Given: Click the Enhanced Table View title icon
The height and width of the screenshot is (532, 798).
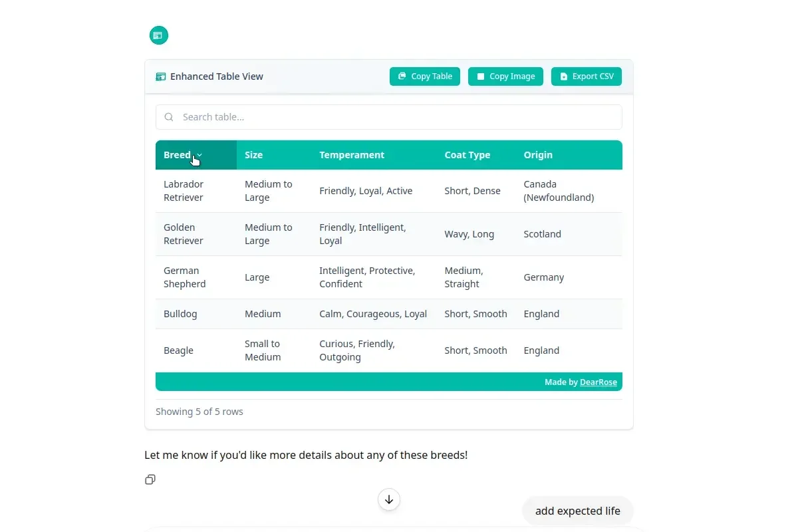Looking at the screenshot, I should point(160,76).
